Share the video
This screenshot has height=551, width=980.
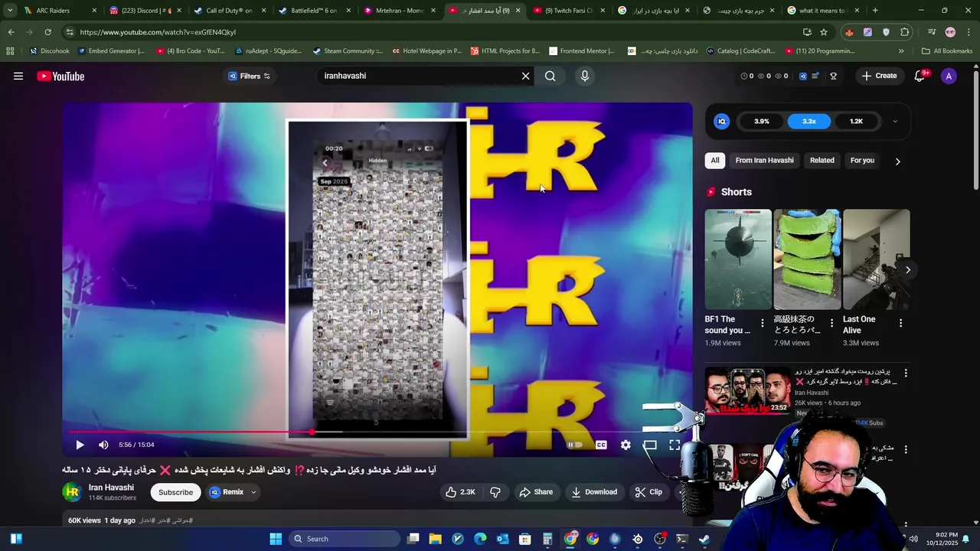[536, 492]
